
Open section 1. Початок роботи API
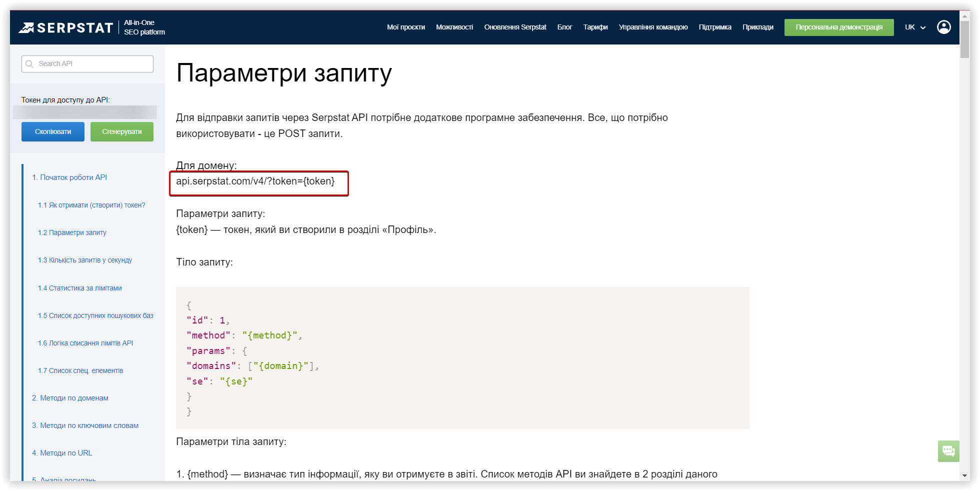pos(69,177)
